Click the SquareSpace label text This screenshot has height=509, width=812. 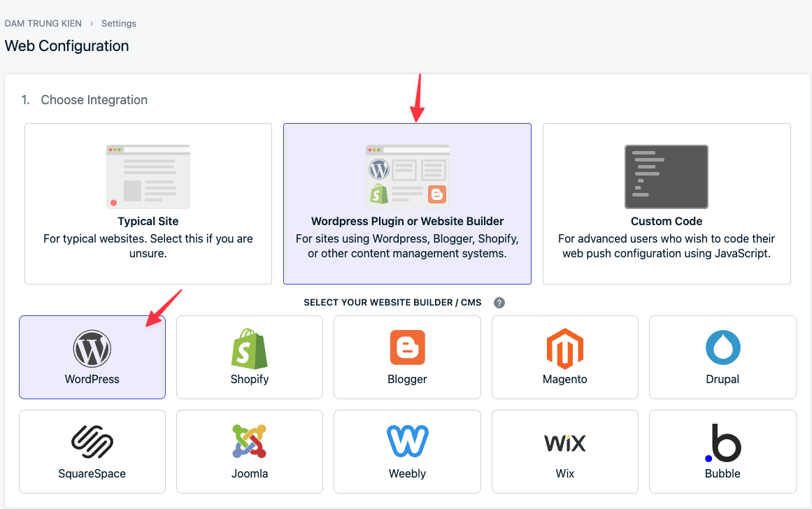pos(92,473)
